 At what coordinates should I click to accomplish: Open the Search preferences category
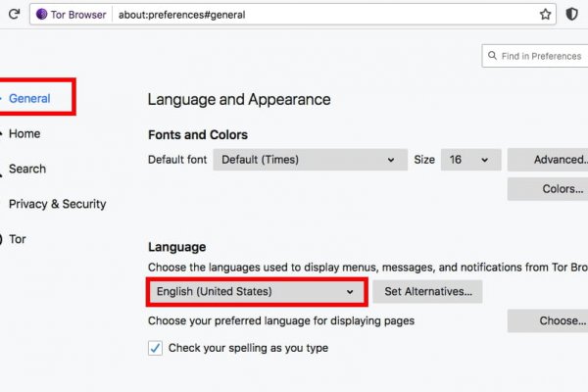(27, 169)
